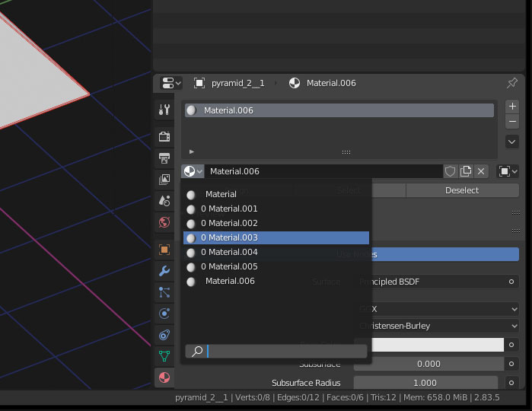
Task: Unlink Material.006 with the X icon
Action: click(481, 171)
